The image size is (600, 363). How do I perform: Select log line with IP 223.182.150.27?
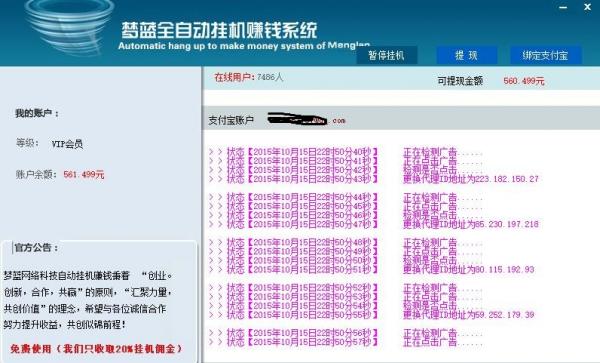click(x=373, y=179)
